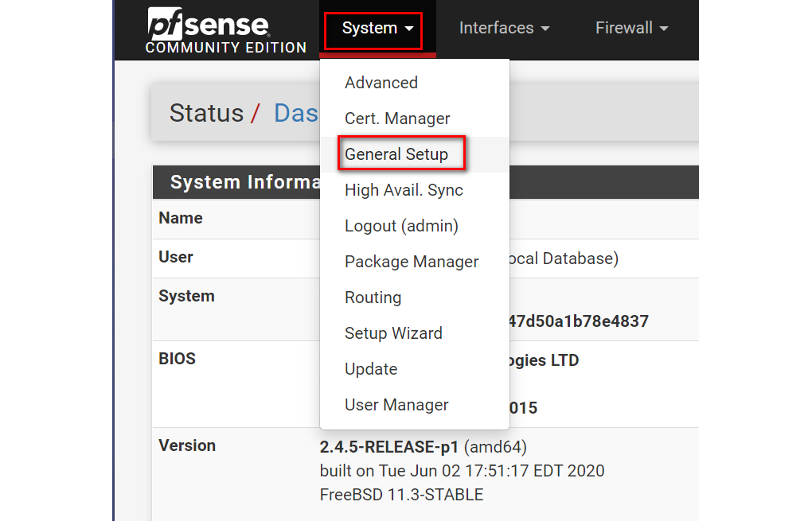Click the caret arrow beside Firewall
This screenshot has width=812, height=521.
[663, 29]
